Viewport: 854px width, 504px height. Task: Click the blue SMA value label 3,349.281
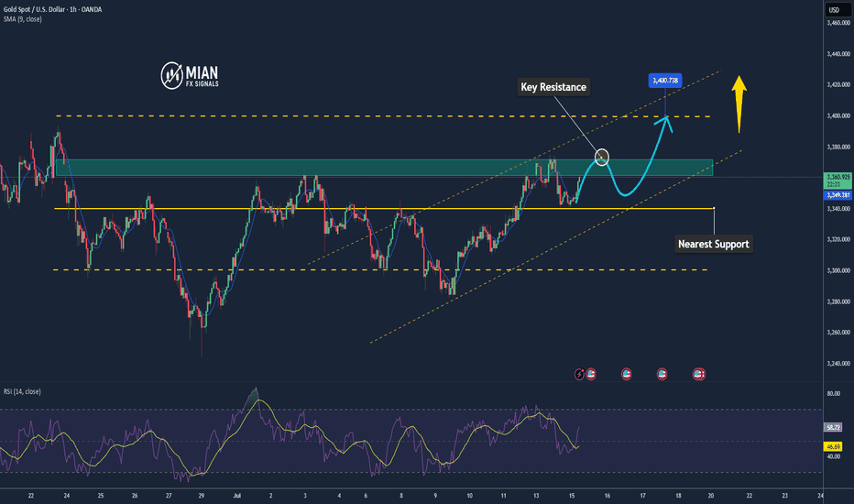(838, 195)
